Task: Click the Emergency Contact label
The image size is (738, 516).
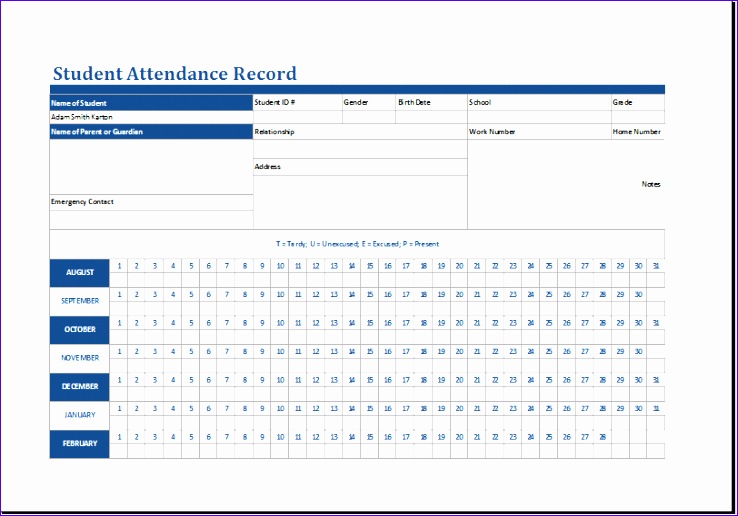Action: [x=82, y=202]
